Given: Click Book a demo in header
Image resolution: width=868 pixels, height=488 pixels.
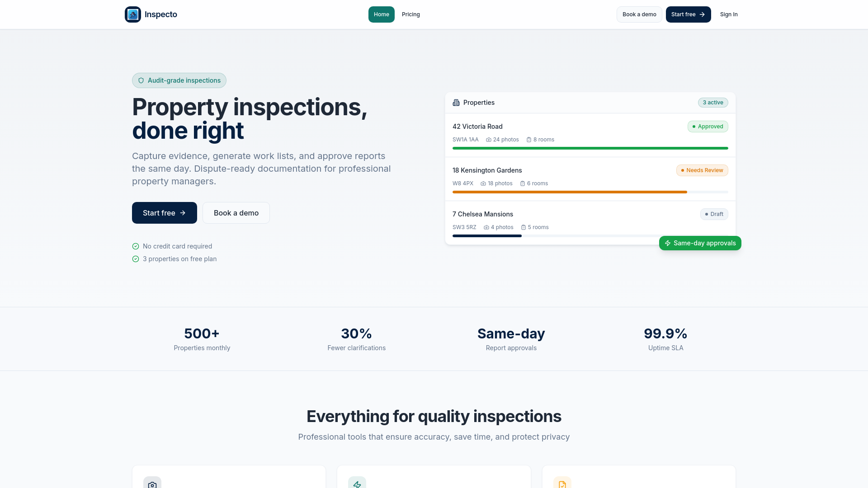Looking at the screenshot, I should tap(639, 14).
